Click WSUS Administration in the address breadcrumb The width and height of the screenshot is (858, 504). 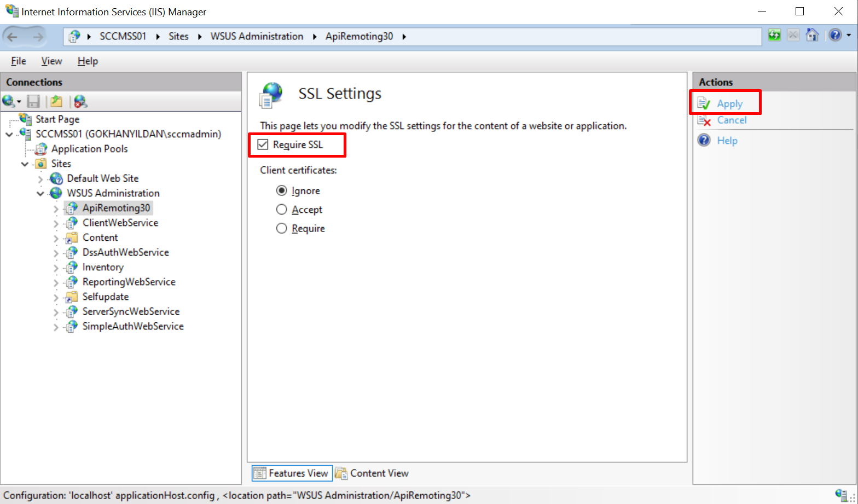pyautogui.click(x=257, y=36)
